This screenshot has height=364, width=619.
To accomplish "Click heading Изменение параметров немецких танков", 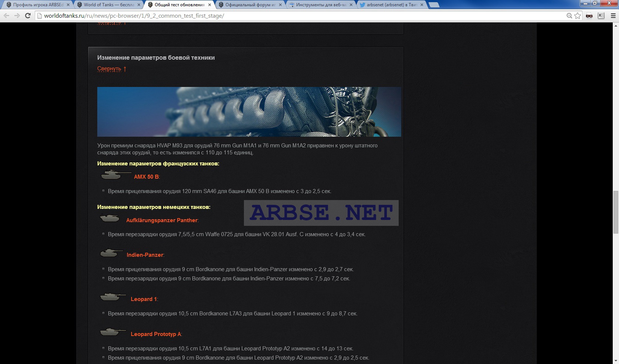I will pyautogui.click(x=154, y=207).
